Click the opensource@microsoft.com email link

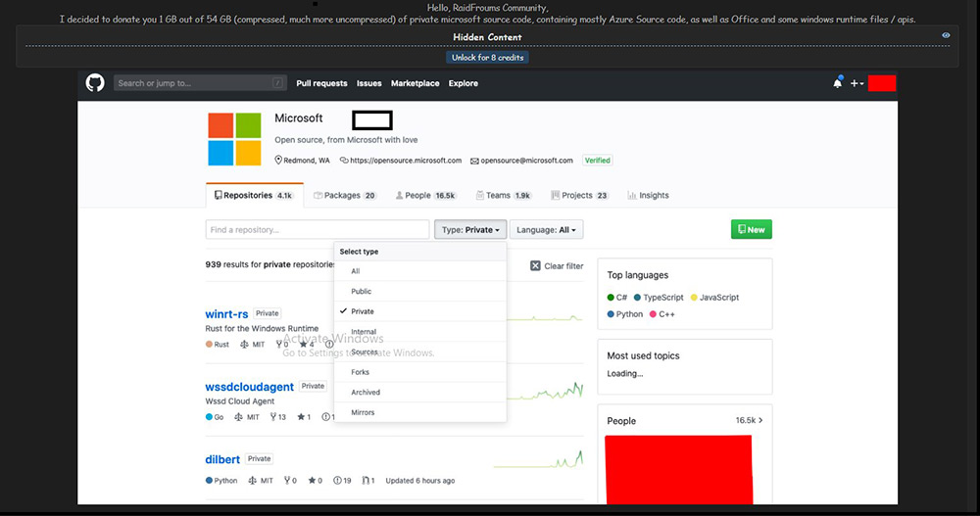click(526, 161)
